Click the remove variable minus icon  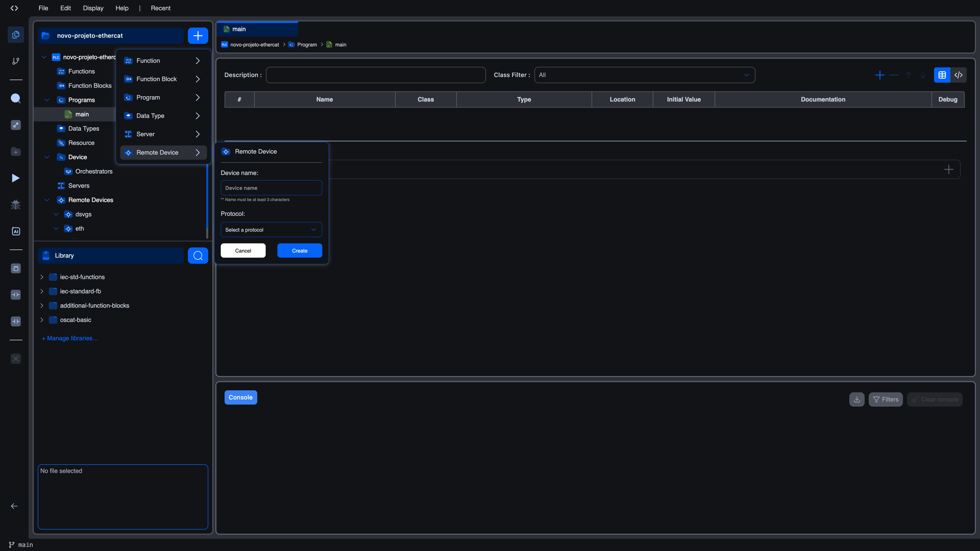(x=894, y=75)
